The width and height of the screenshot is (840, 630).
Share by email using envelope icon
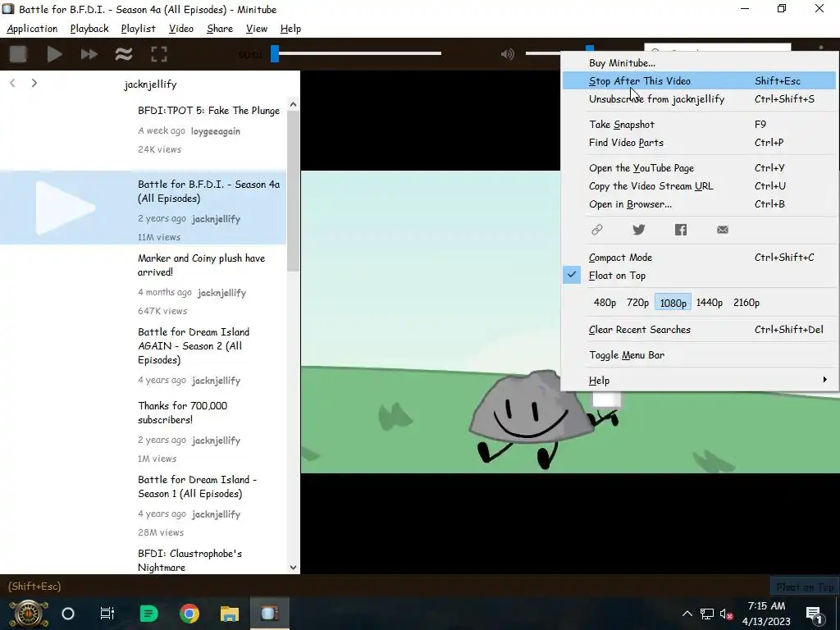(x=723, y=230)
